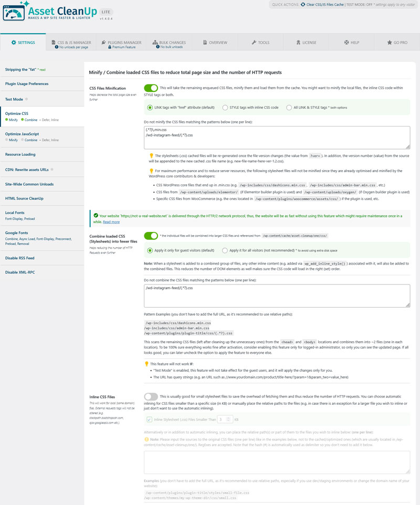
Task: Switch to CSS & JS Manager tab
Action: pyautogui.click(x=71, y=42)
